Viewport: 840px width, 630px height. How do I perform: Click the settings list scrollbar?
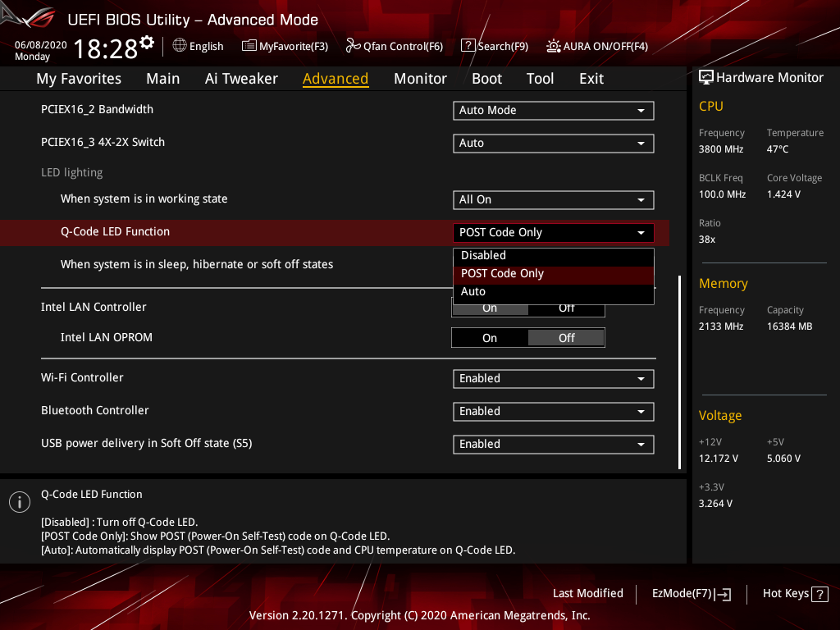pyautogui.click(x=679, y=372)
